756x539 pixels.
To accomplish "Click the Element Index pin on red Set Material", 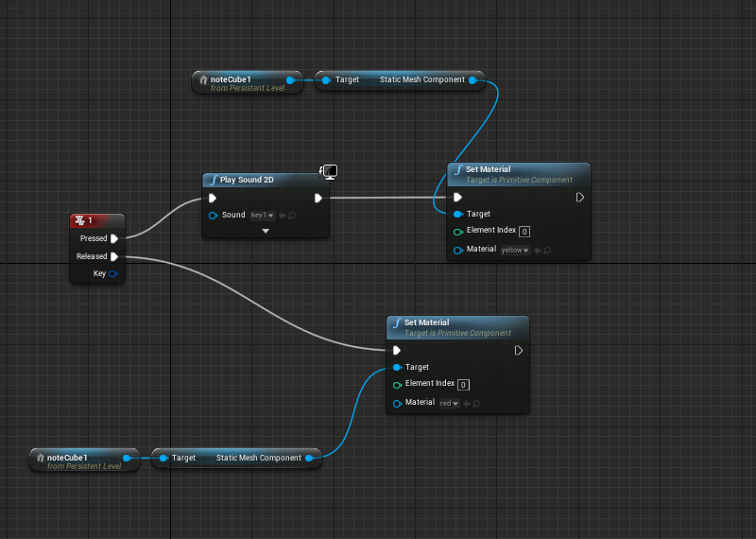I will (397, 384).
